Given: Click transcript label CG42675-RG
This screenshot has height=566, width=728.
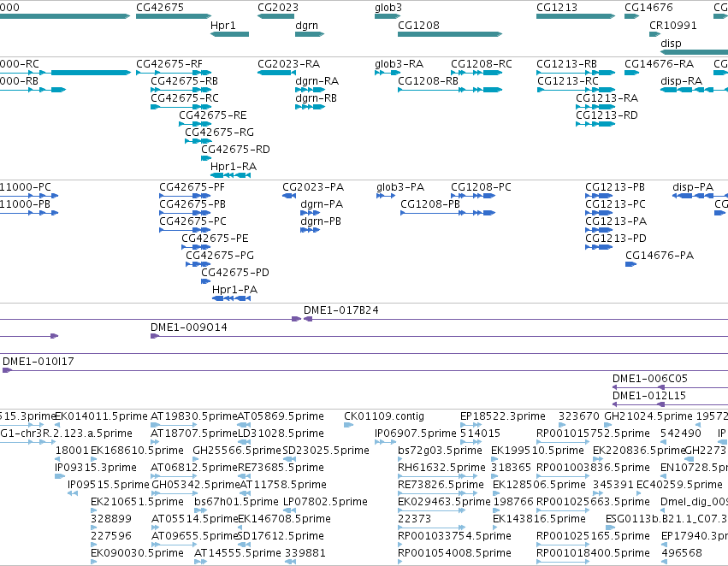Looking at the screenshot, I should point(219,133).
